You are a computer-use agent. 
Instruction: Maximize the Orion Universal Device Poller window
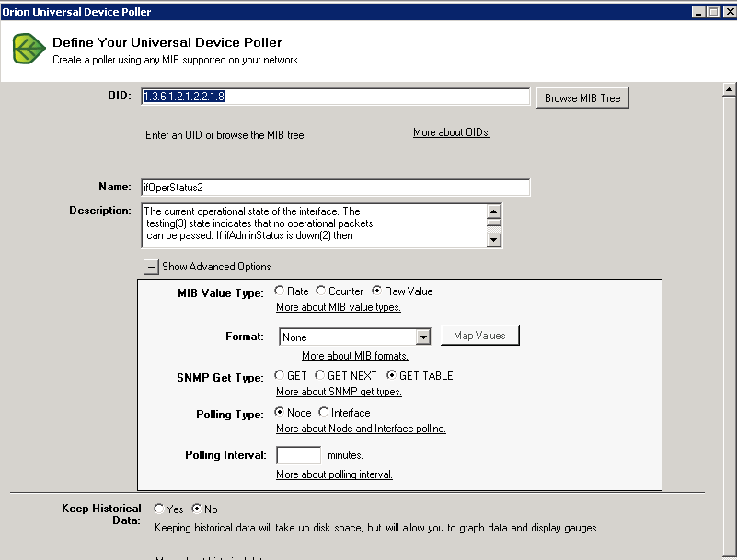click(713, 12)
